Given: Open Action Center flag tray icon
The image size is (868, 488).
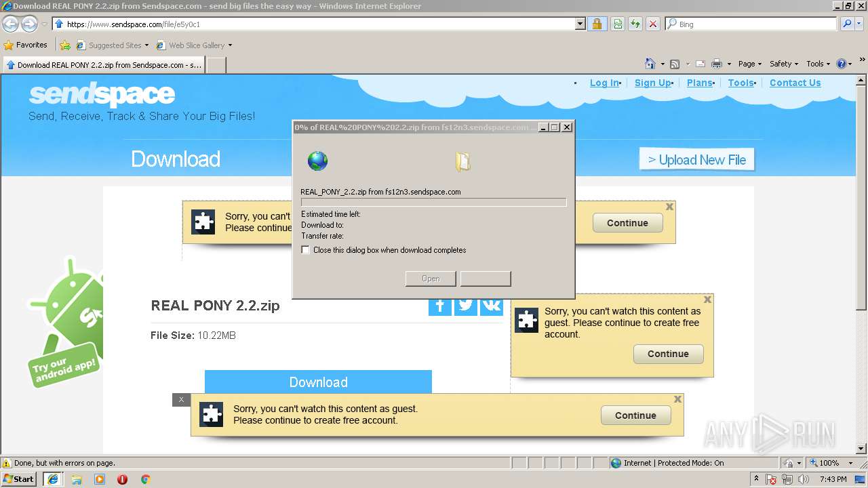Looking at the screenshot, I should click(x=772, y=479).
